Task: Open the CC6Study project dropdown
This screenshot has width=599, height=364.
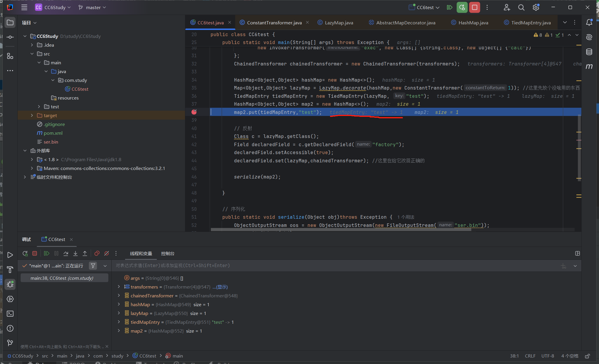Action: (53, 7)
